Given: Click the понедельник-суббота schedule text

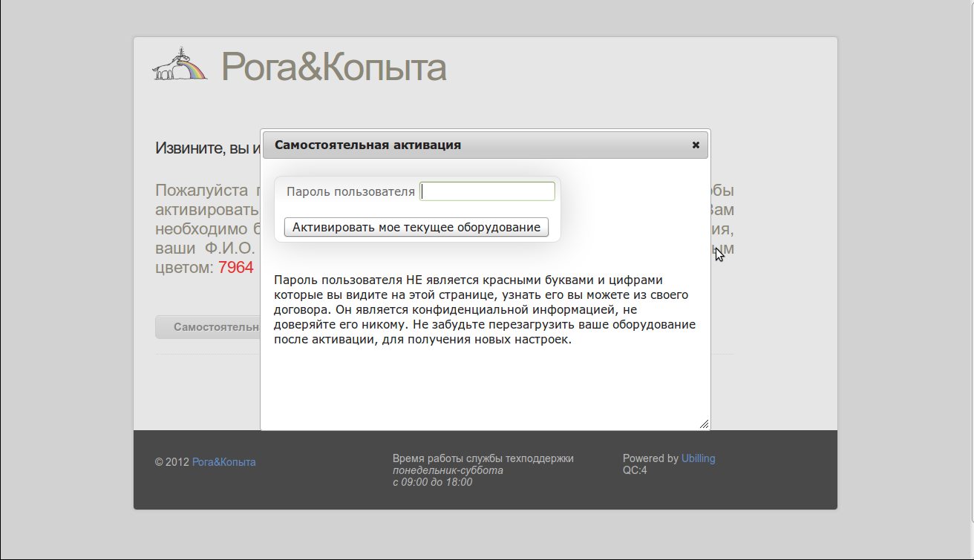Looking at the screenshot, I should pyautogui.click(x=448, y=470).
